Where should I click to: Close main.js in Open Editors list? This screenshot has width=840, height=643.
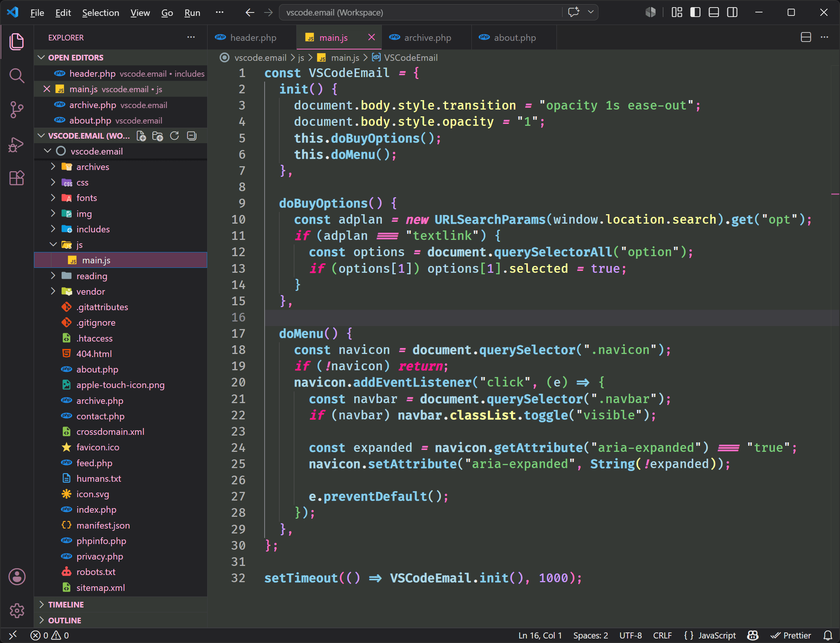tap(47, 89)
